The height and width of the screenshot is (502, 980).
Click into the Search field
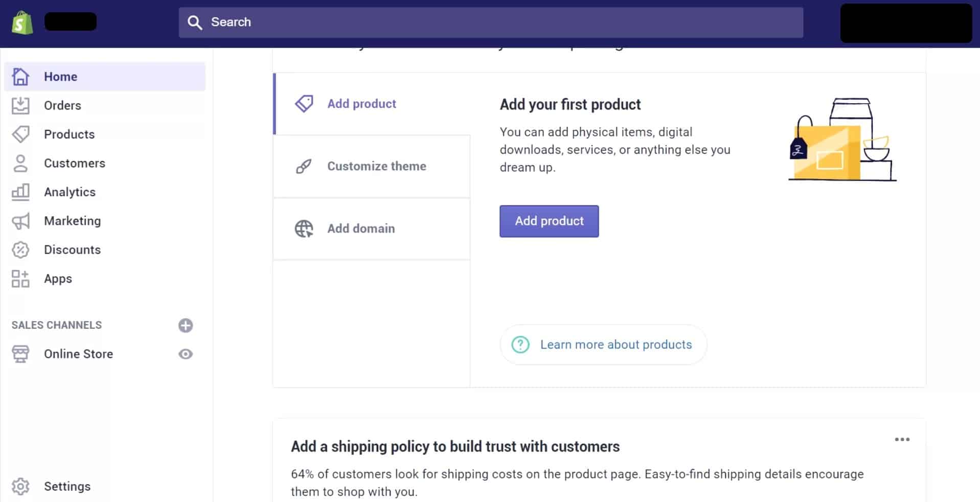(x=491, y=22)
